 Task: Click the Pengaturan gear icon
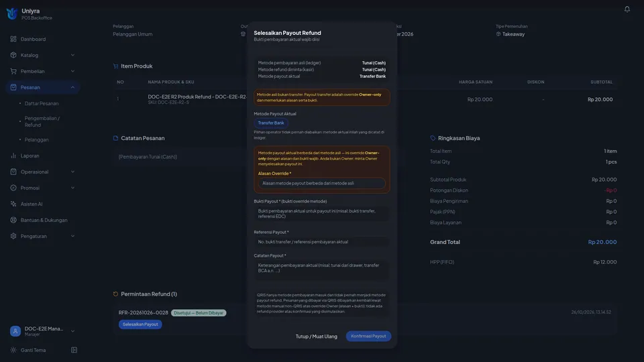[13, 236]
